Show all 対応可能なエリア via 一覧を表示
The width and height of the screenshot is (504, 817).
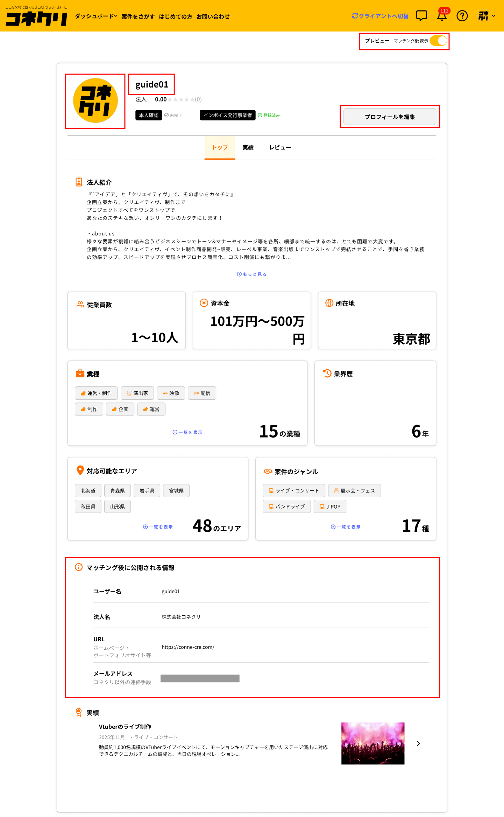158,527
